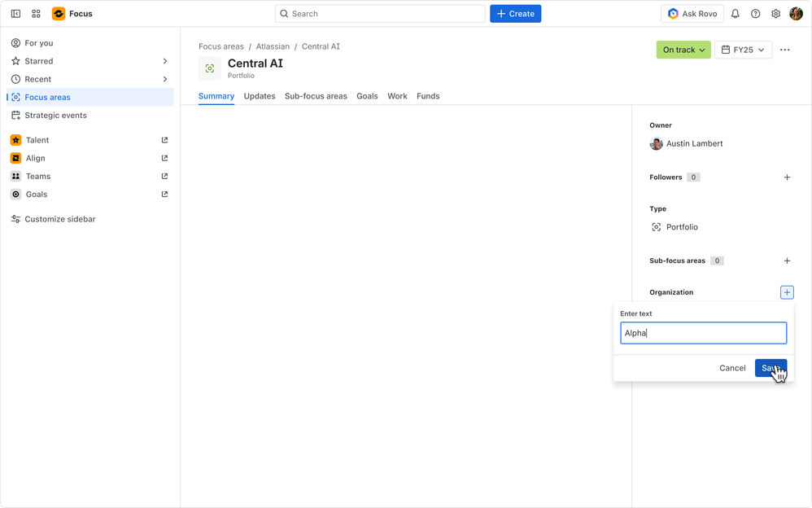Expand the Recent chevron arrow
The image size is (812, 508).
tap(165, 79)
